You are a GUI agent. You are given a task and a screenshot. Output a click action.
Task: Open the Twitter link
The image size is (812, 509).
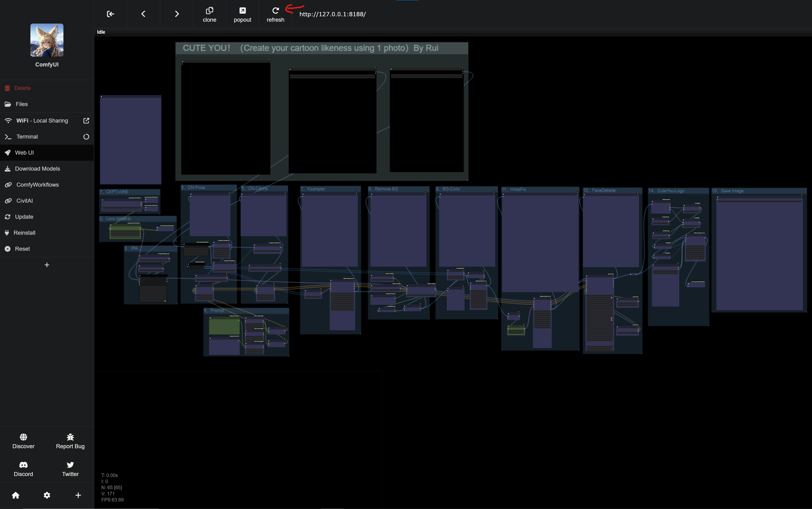click(70, 469)
